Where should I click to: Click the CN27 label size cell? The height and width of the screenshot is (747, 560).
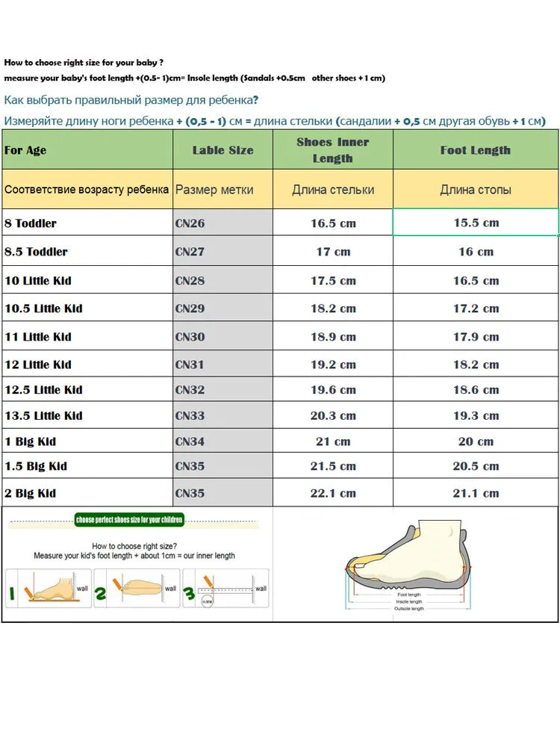tap(223, 251)
